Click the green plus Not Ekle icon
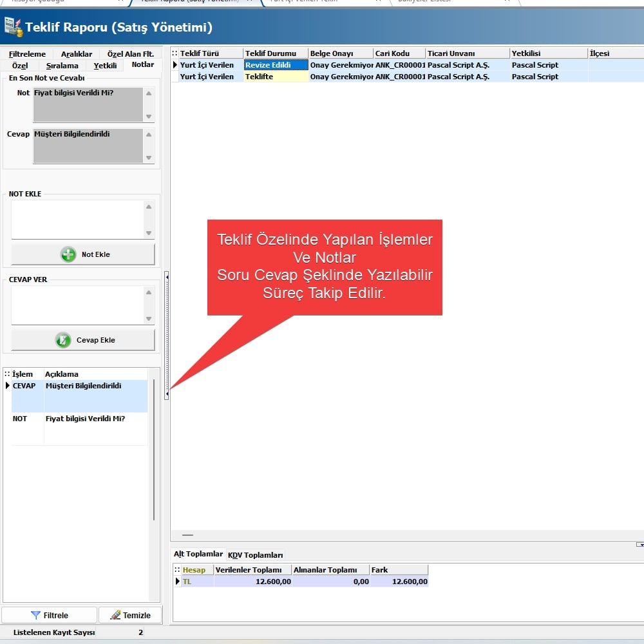 [x=68, y=254]
